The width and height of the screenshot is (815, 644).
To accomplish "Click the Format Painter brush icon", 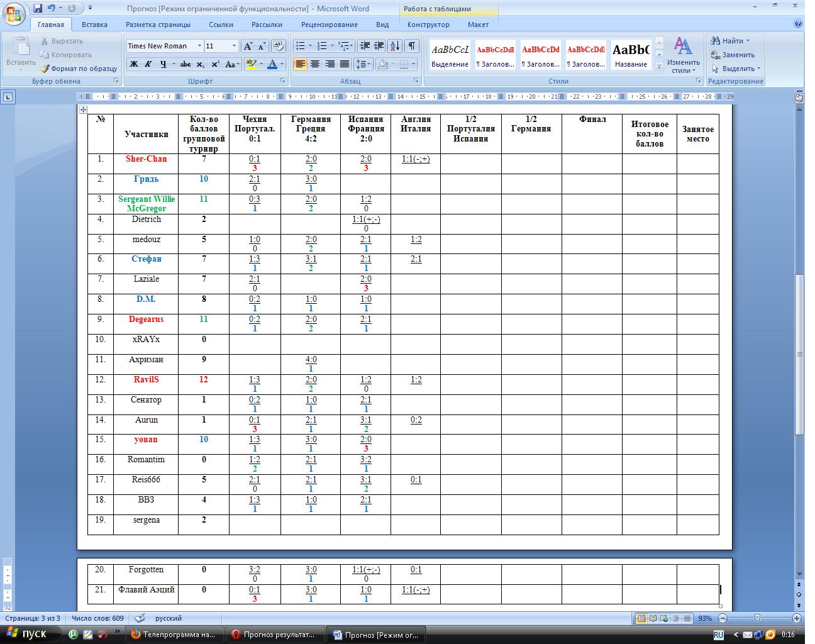I will pyautogui.click(x=45, y=69).
